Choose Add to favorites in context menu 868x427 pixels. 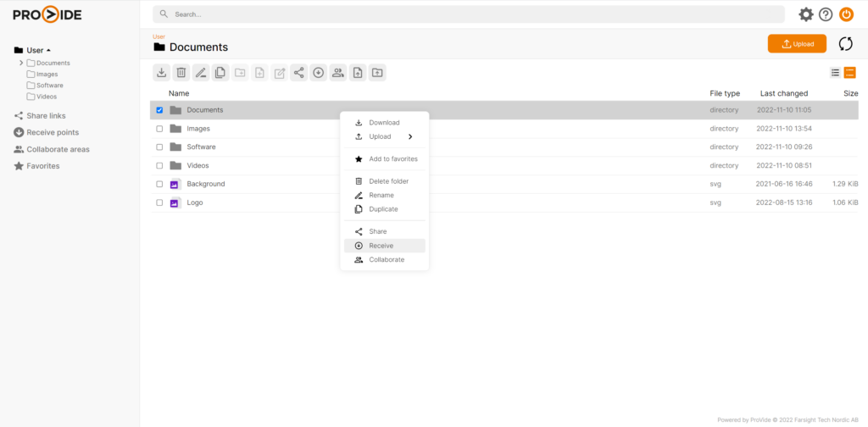tap(385, 158)
